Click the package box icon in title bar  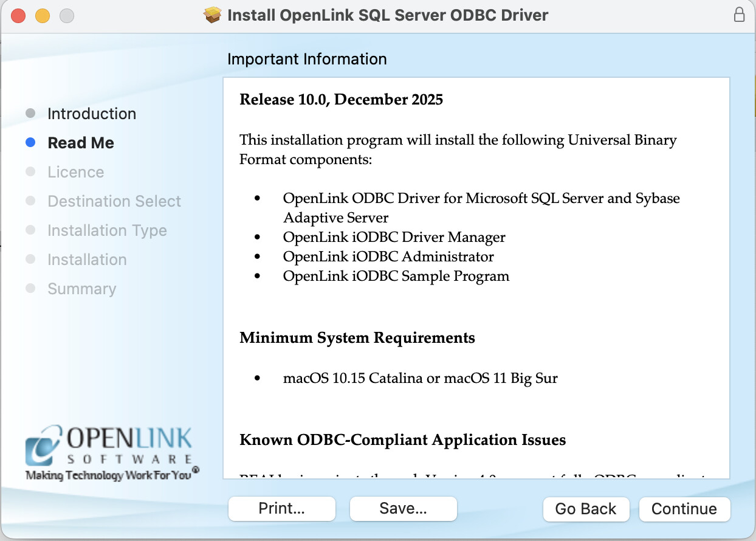213,15
